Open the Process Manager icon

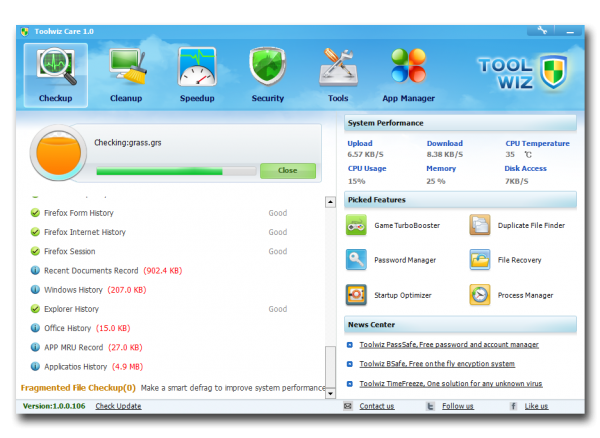(x=480, y=295)
